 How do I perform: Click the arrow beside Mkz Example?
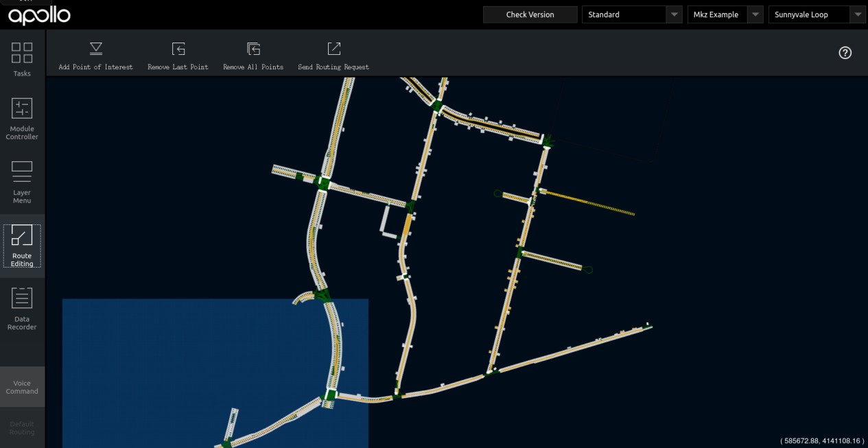tap(755, 14)
